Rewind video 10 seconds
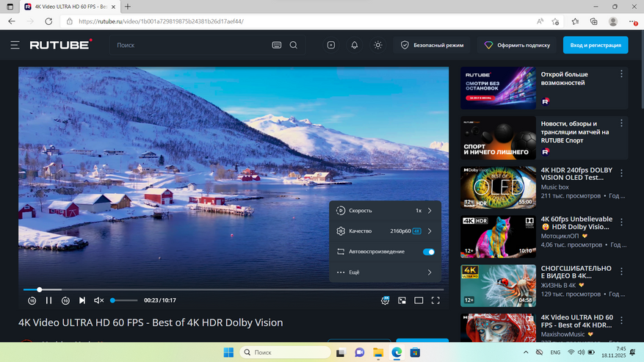This screenshot has height=362, width=644. 32,300
